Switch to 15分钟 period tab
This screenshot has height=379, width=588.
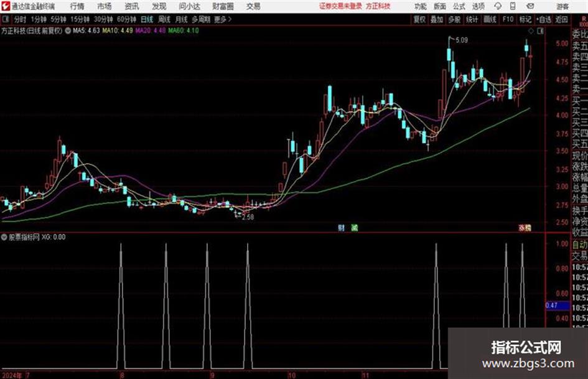80,19
